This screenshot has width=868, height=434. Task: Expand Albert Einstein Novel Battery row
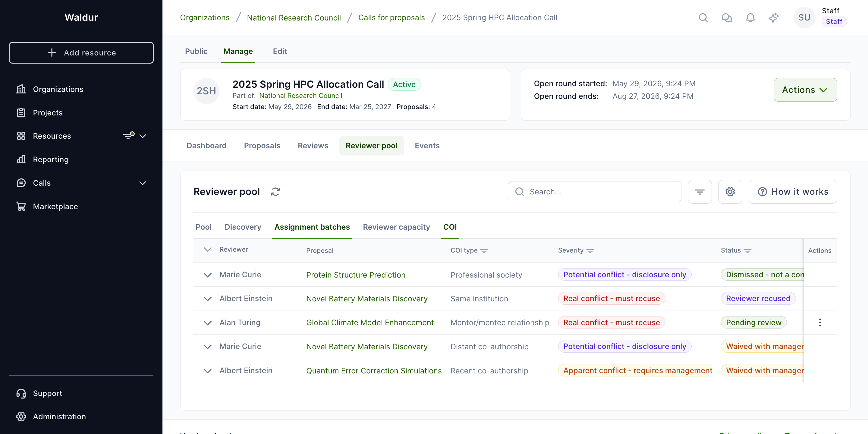208,299
